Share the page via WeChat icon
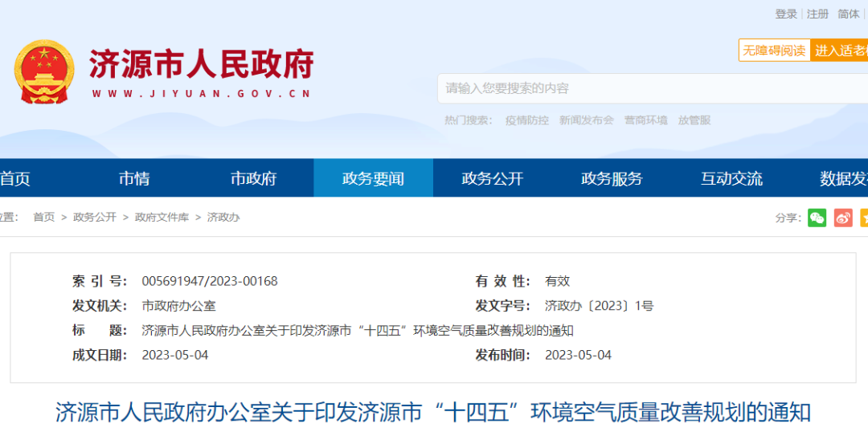 coord(817,218)
